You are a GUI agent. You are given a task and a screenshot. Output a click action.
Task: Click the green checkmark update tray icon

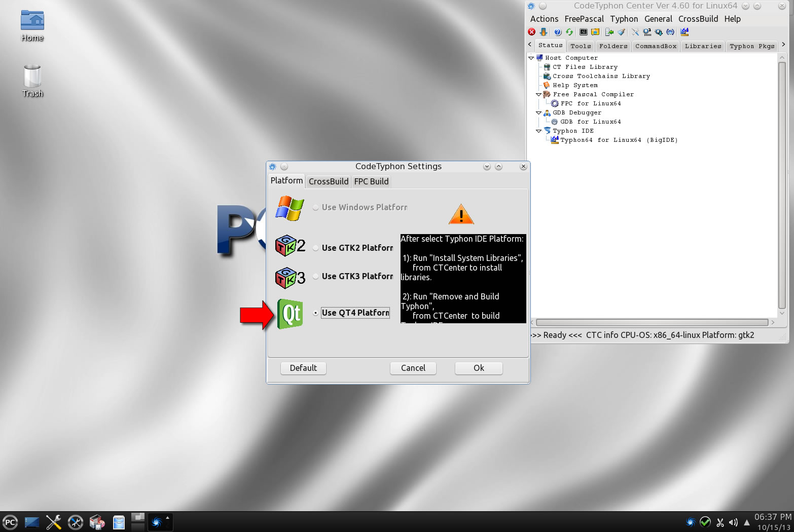coord(705,522)
